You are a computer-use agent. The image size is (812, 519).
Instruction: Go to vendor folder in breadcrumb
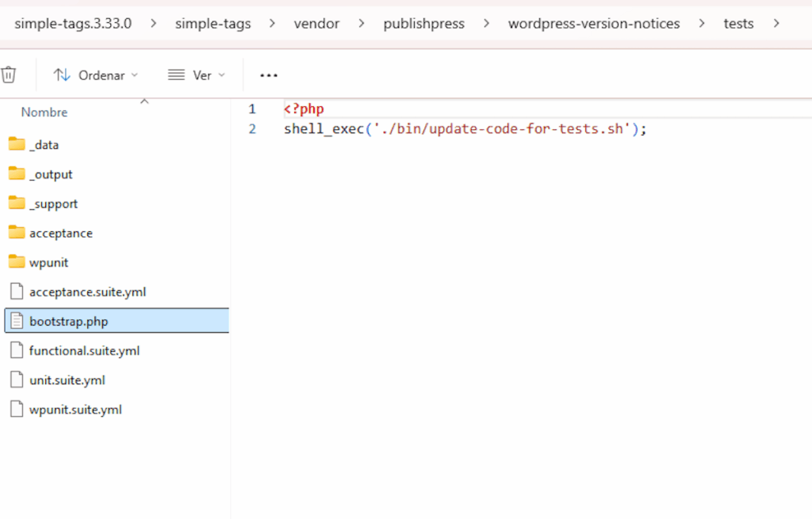(317, 24)
